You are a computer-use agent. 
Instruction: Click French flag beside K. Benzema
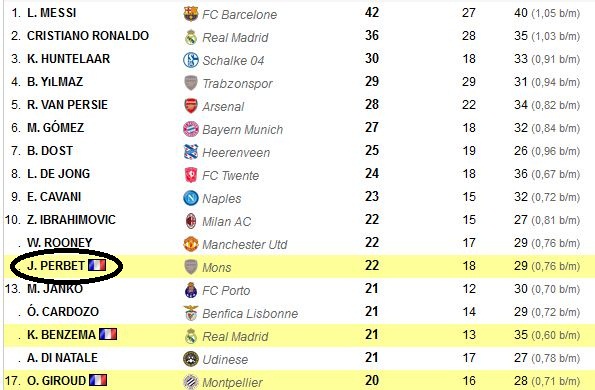point(108,334)
